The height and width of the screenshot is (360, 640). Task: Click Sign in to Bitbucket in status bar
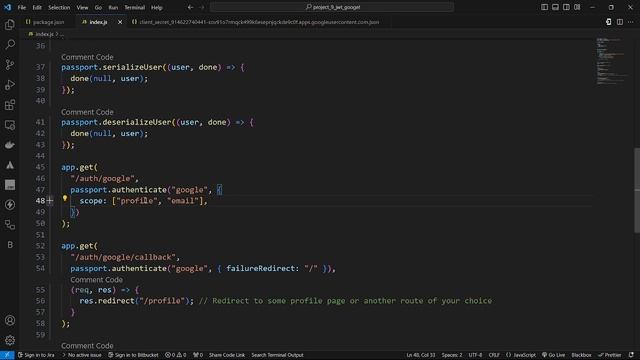(133, 355)
